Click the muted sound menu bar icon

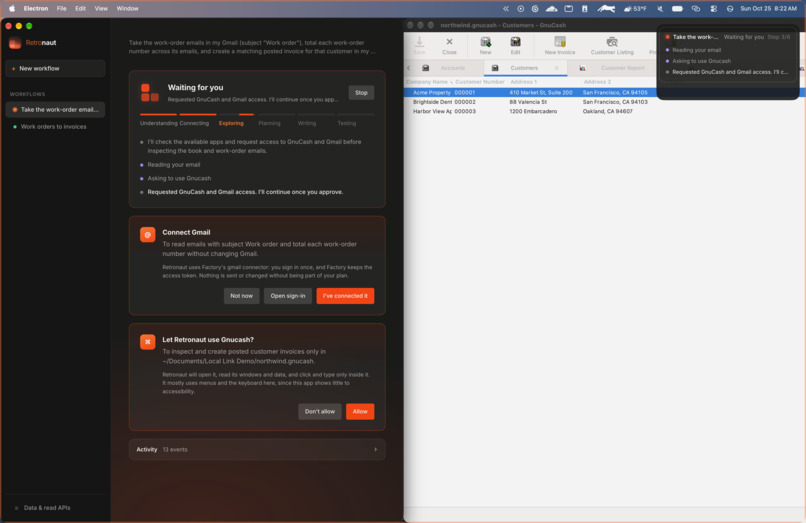click(660, 9)
